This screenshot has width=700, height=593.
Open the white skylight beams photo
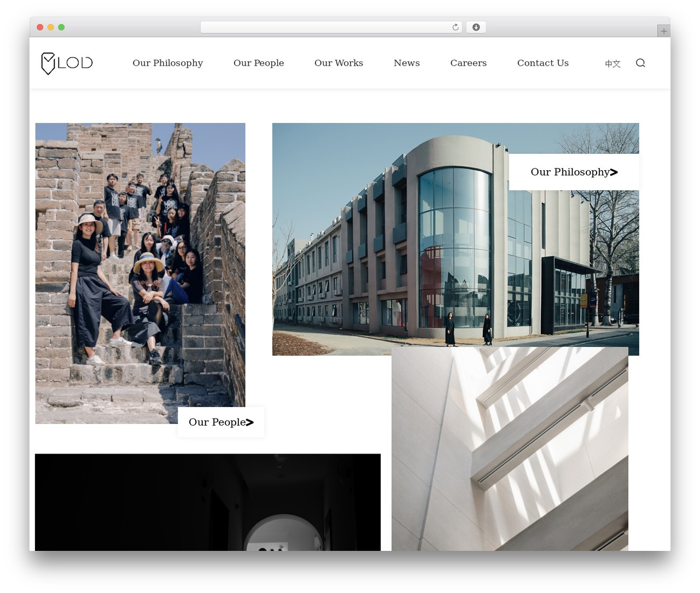pyautogui.click(x=510, y=449)
